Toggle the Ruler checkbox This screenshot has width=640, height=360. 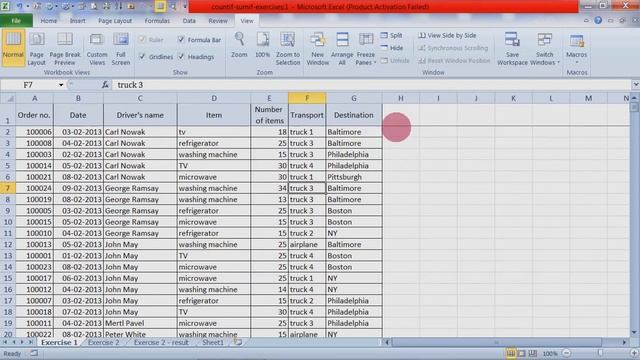[142, 40]
